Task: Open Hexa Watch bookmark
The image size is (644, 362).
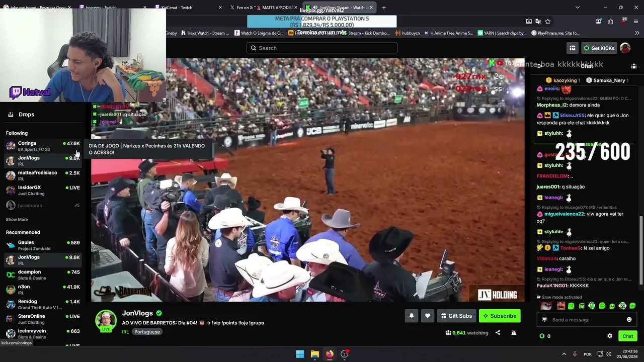Action: (x=204, y=33)
